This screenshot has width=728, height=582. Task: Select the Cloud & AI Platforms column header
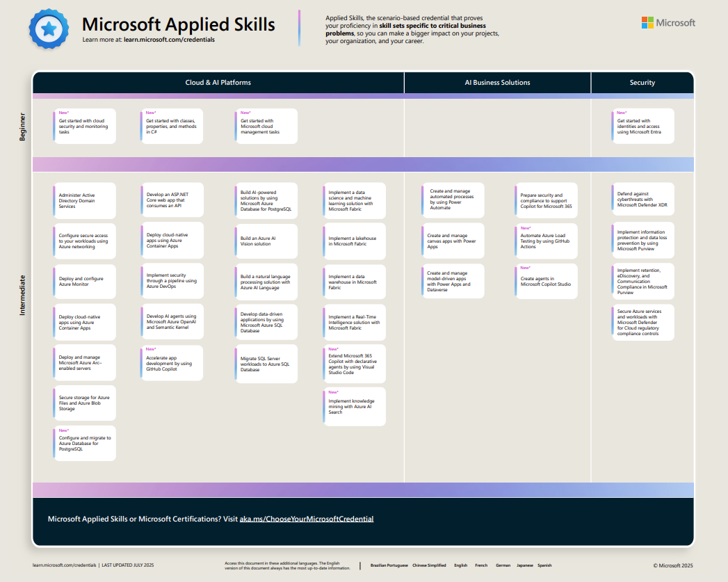(218, 83)
